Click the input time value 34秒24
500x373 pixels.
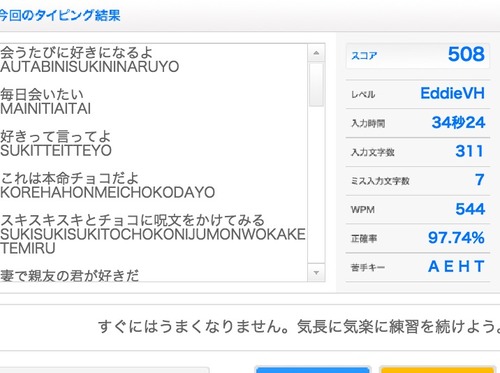click(x=458, y=122)
